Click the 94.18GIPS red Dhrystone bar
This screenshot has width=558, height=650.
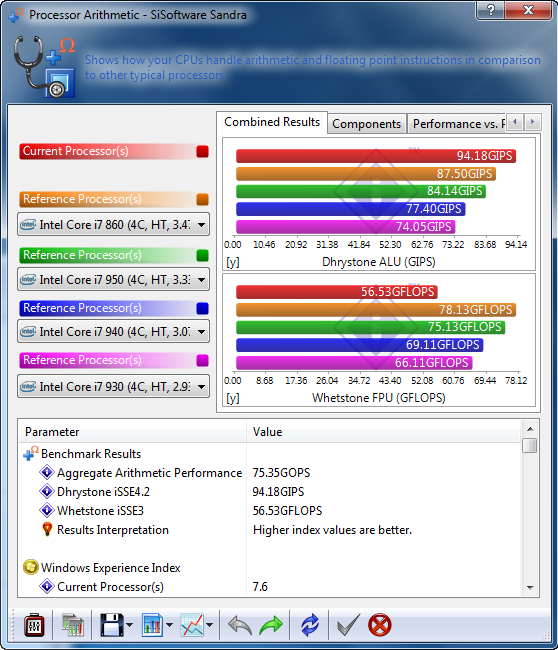pos(376,156)
